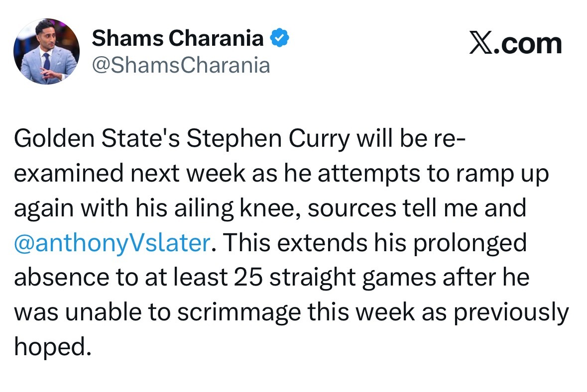Open the @anthonyVslater mention link
This screenshot has height=392, width=587.
pos(111,243)
